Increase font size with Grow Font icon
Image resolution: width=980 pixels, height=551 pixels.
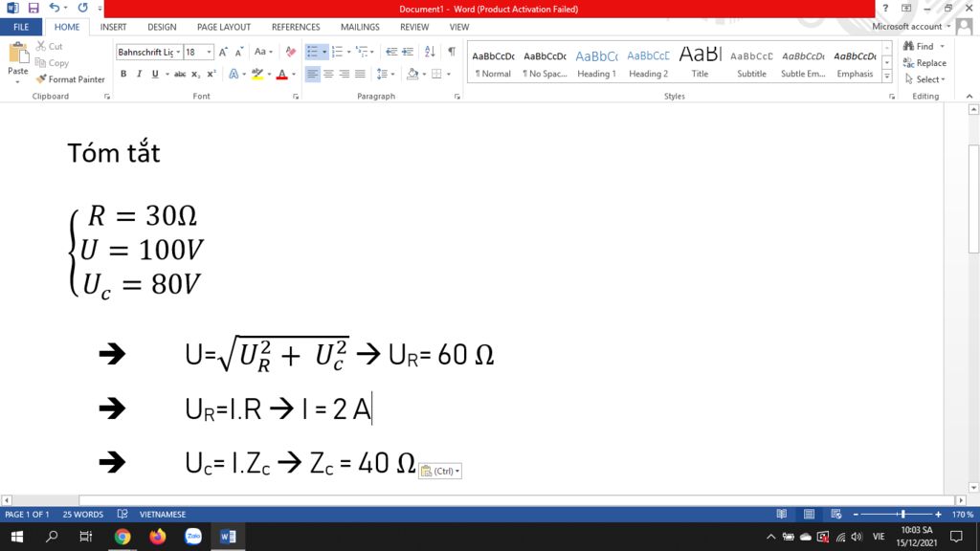pyautogui.click(x=223, y=52)
